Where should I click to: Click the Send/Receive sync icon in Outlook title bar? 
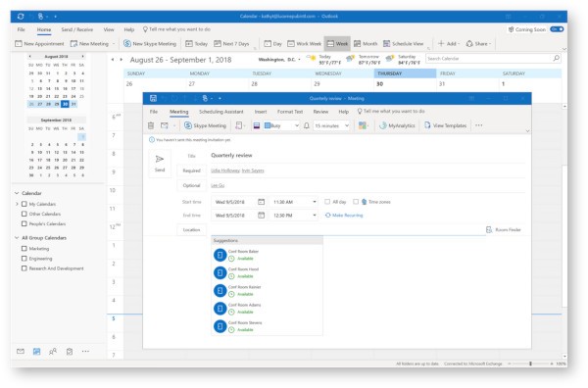coord(21,16)
